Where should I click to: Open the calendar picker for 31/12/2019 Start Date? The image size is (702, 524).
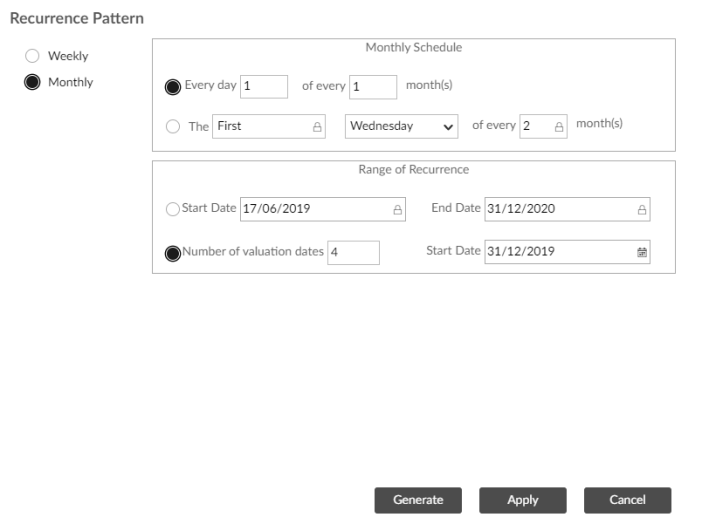642,252
